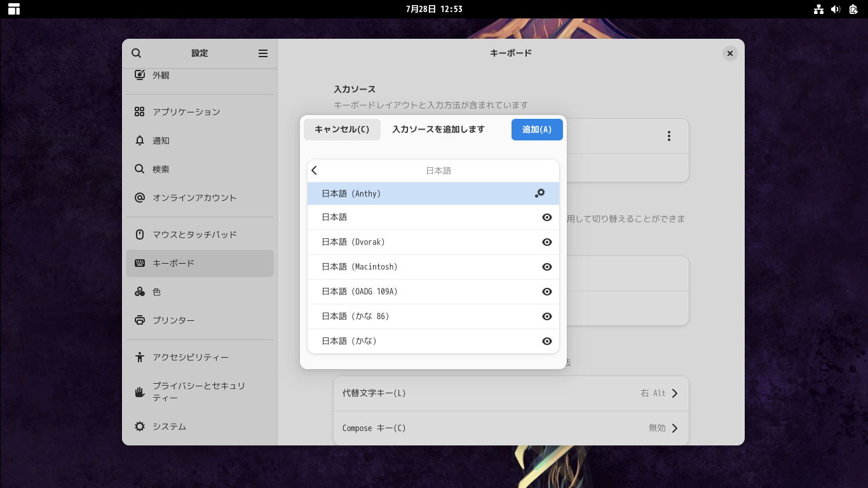
Task: Go back using the chevron beside 日本語 header
Action: (x=315, y=170)
